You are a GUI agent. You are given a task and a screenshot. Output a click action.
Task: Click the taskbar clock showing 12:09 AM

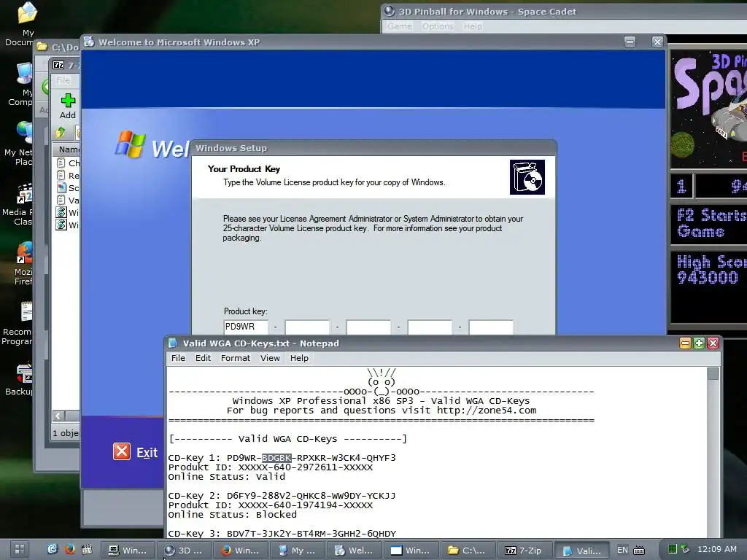point(716,549)
